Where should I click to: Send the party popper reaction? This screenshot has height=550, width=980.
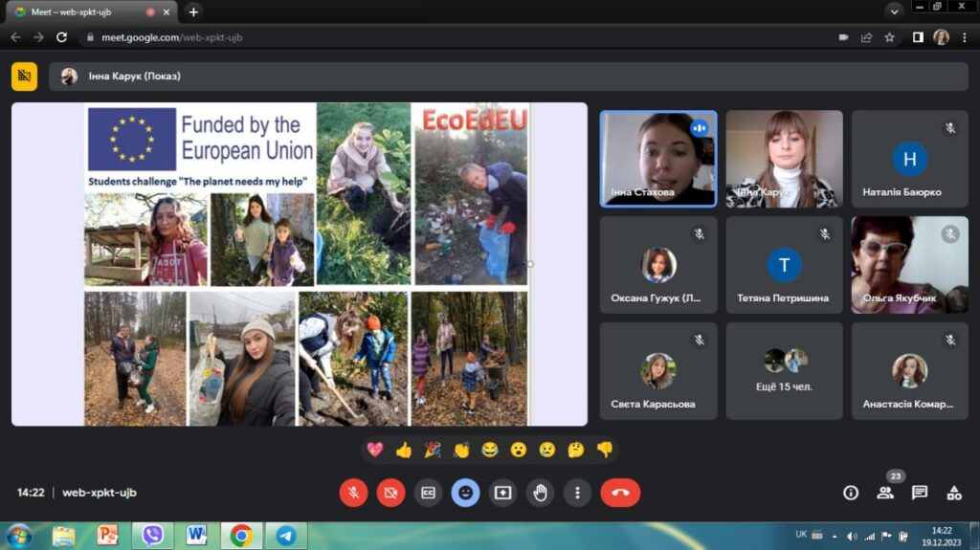pos(433,450)
